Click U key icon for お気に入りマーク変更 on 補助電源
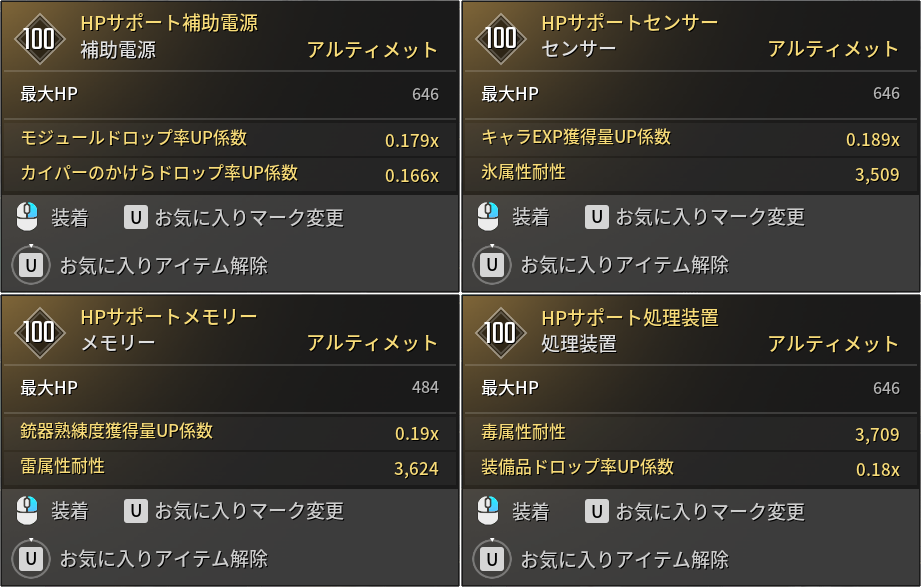Viewport: 921px width, 587px height. 136,217
